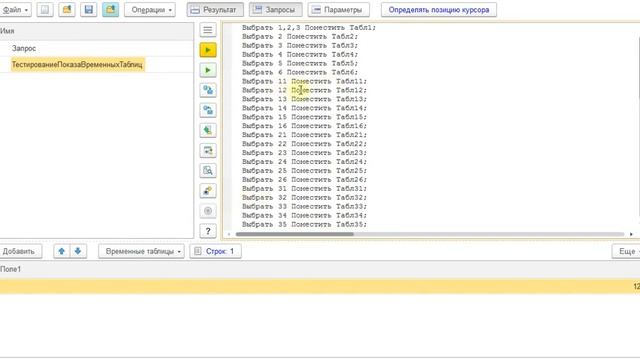640x360 pixels.
Task: Click the Строк: 1 button
Action: coord(215,251)
